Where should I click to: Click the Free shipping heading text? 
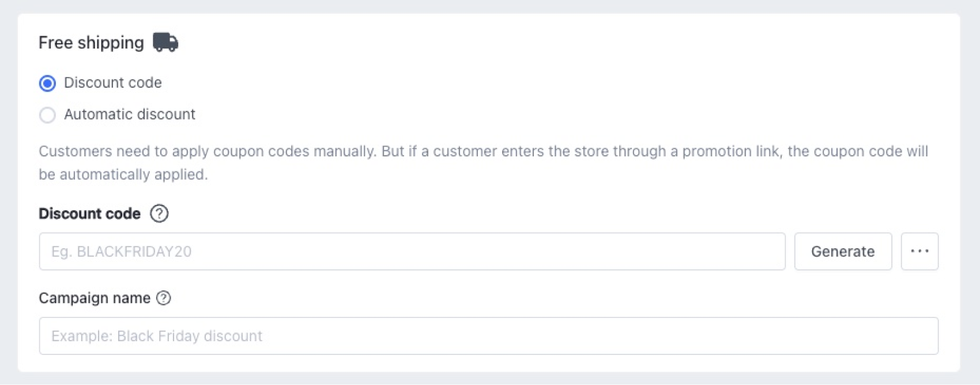[91, 43]
